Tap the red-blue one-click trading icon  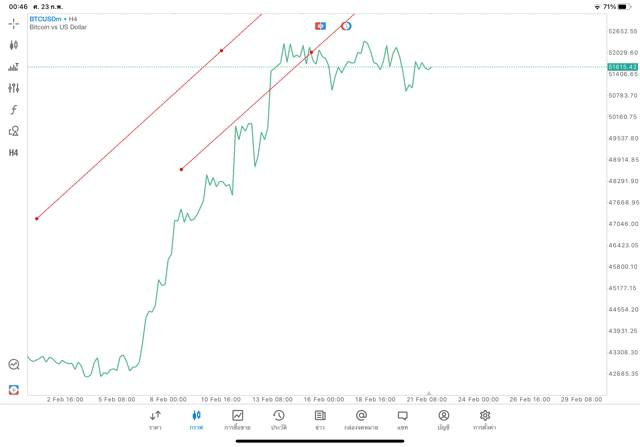point(320,26)
